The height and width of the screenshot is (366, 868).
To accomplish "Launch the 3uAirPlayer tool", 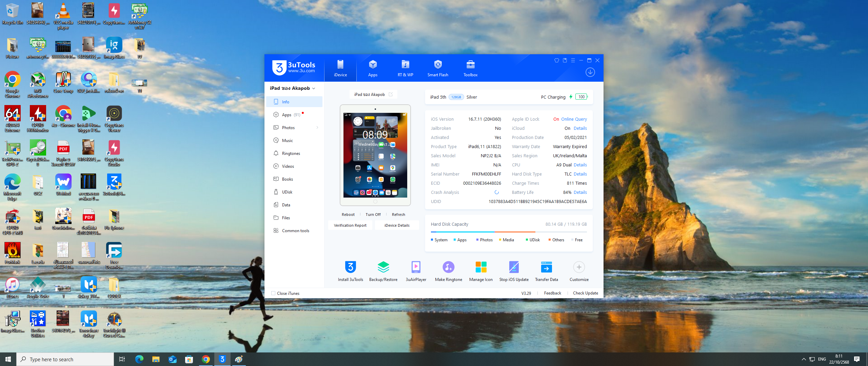I will 416,267.
